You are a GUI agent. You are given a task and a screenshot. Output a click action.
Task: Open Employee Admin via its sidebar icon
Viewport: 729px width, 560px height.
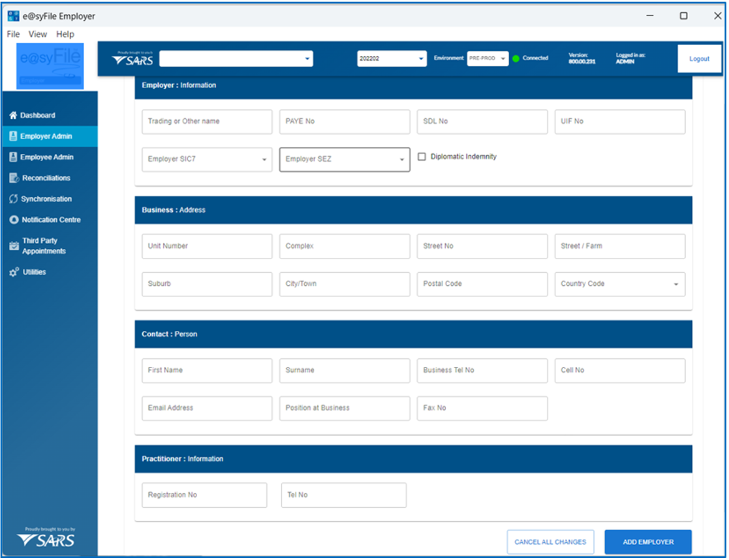point(13,157)
